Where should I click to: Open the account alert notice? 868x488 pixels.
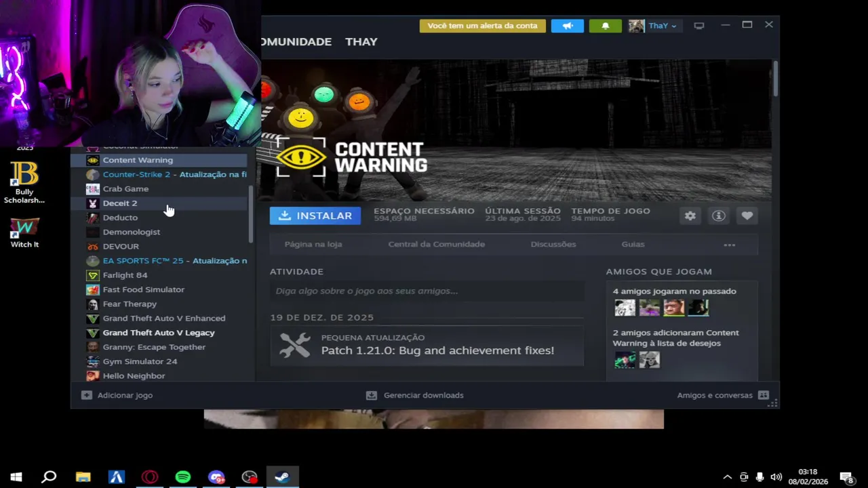pos(483,26)
